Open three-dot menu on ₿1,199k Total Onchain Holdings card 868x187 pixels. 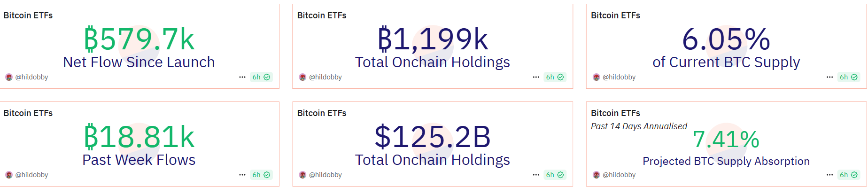pos(536,77)
